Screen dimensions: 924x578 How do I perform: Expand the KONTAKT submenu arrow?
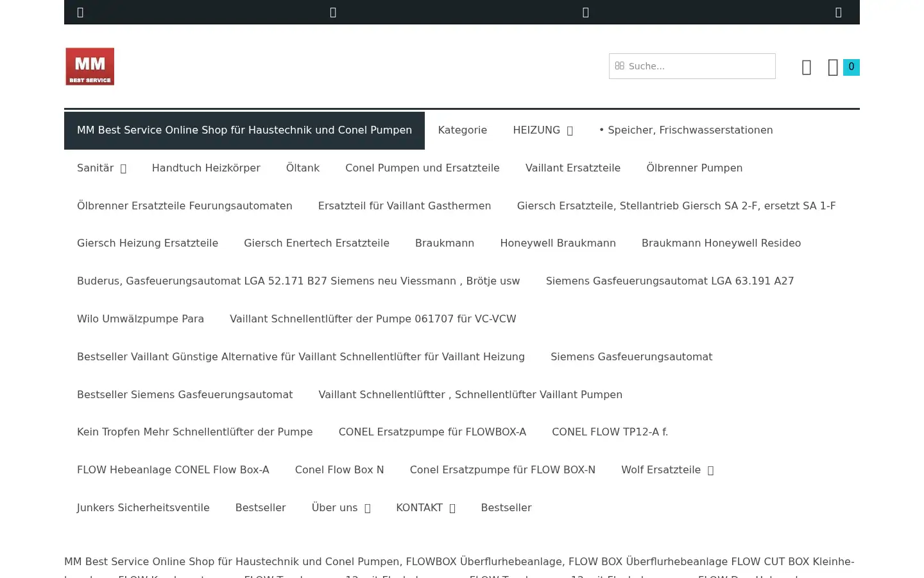[452, 509]
